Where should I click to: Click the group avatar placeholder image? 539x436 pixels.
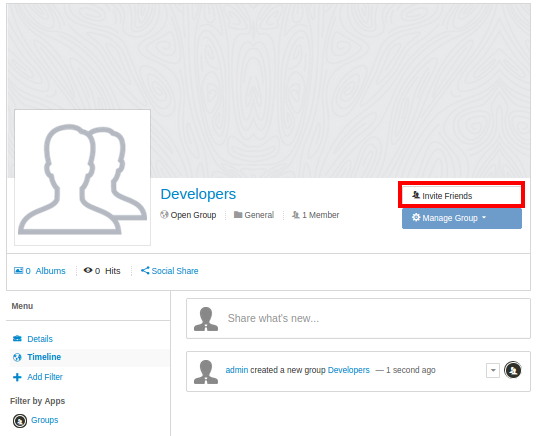(82, 177)
